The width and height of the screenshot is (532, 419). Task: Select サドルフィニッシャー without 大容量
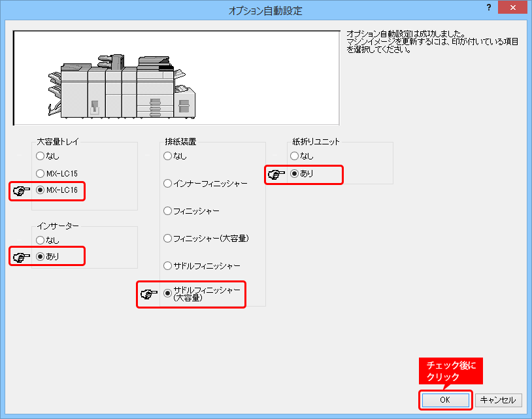pos(168,266)
